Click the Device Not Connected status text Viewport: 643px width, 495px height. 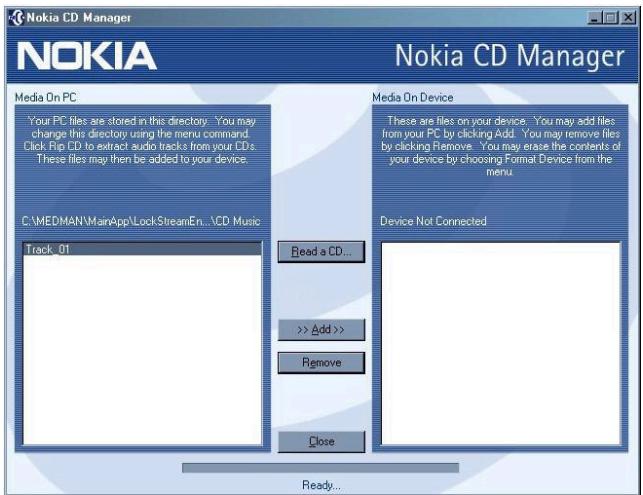pos(433,221)
